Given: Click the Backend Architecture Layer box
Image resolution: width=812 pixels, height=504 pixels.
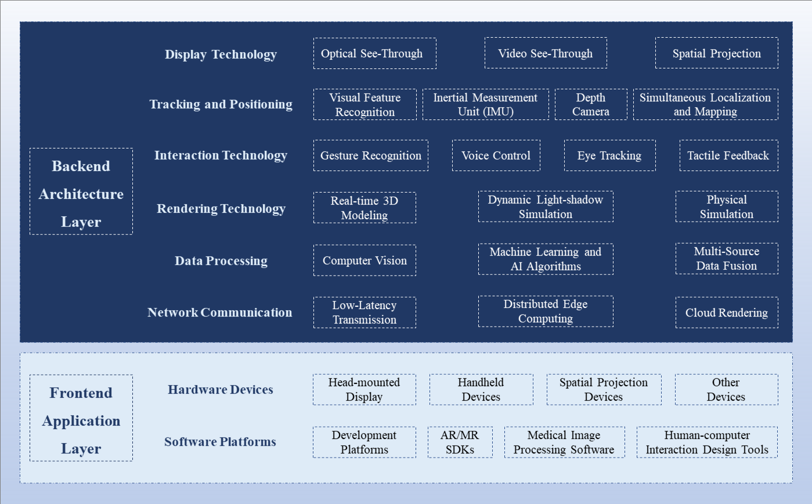Looking at the screenshot, I should click(81, 191).
